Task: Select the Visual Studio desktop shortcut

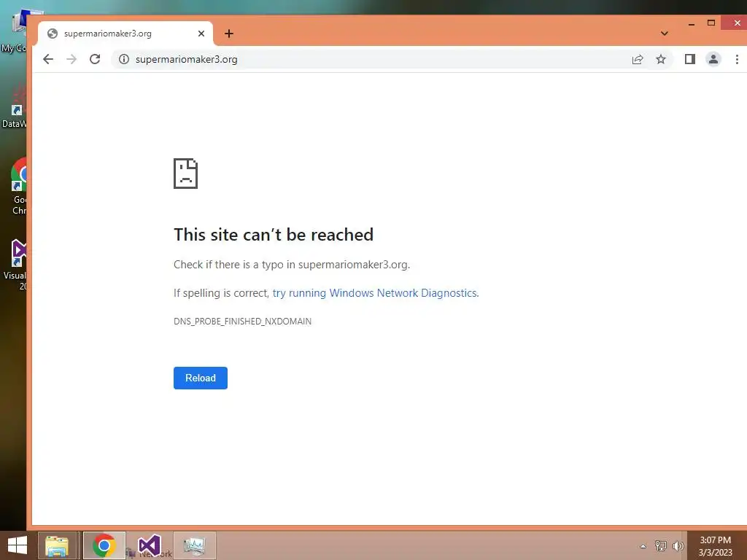Action: pos(16,264)
